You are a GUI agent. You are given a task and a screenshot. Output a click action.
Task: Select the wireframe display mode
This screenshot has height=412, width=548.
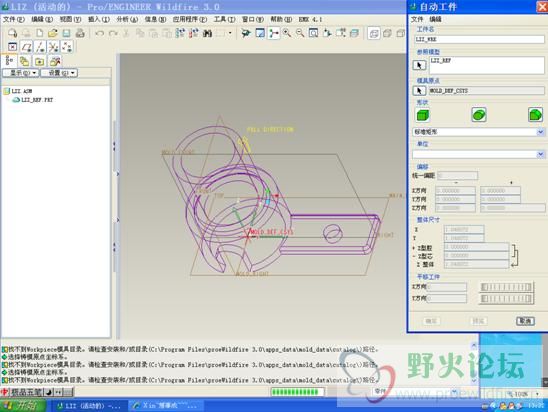coord(374,34)
